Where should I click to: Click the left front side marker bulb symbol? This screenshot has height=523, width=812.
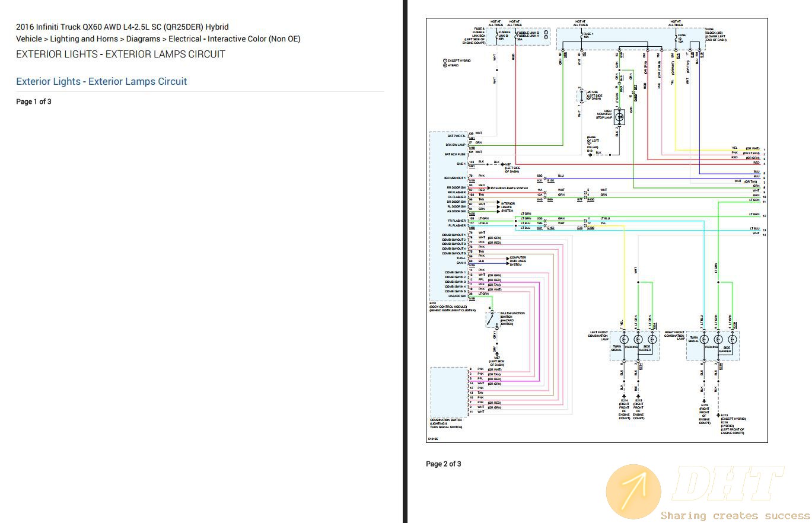[x=652, y=339]
